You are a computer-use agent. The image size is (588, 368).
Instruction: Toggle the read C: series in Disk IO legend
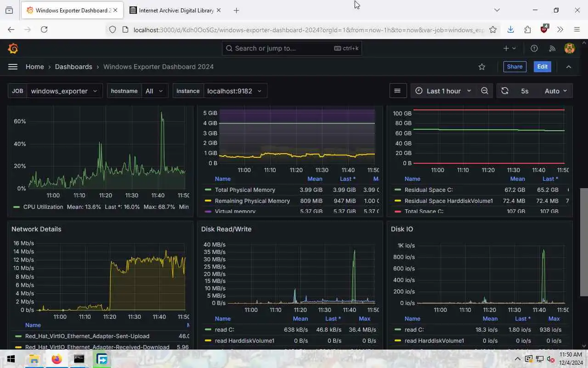pos(414,330)
